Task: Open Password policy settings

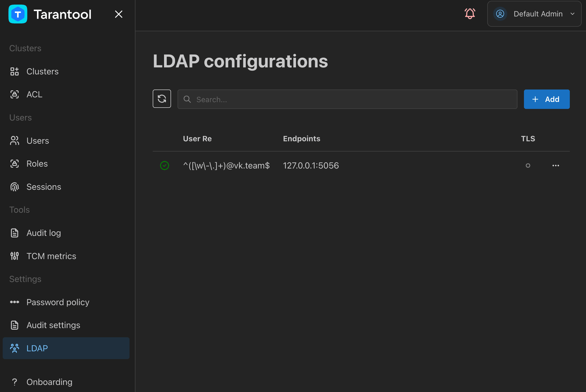Action: click(66, 302)
